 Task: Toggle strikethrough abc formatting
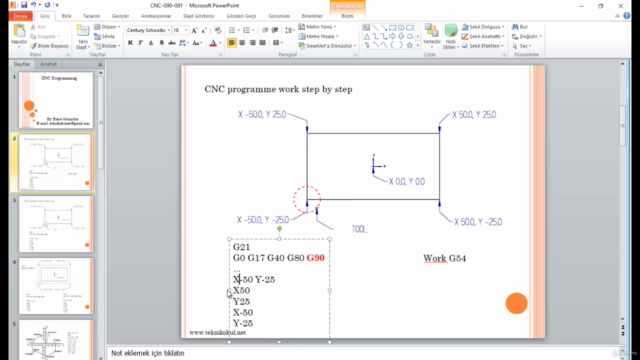coord(172,43)
